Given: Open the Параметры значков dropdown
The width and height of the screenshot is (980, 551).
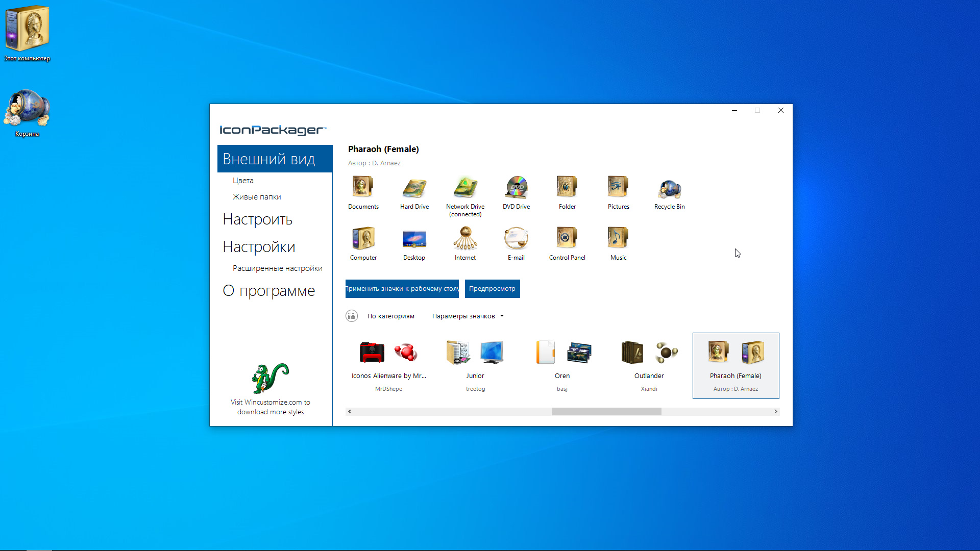Looking at the screenshot, I should pyautogui.click(x=468, y=316).
